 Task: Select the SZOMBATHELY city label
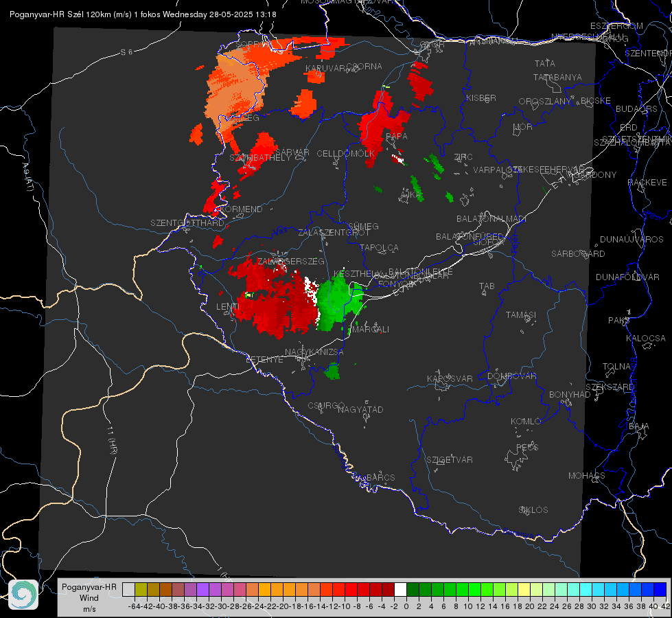(x=259, y=158)
